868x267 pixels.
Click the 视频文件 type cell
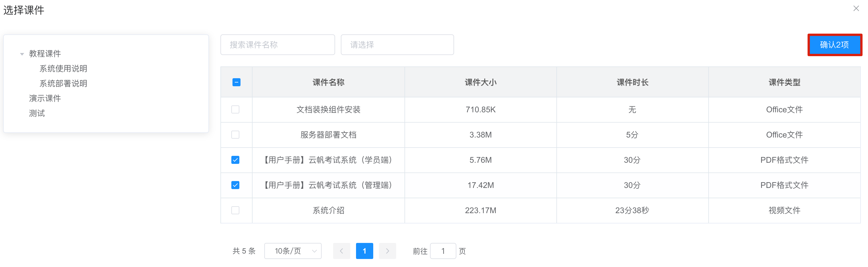tap(784, 211)
